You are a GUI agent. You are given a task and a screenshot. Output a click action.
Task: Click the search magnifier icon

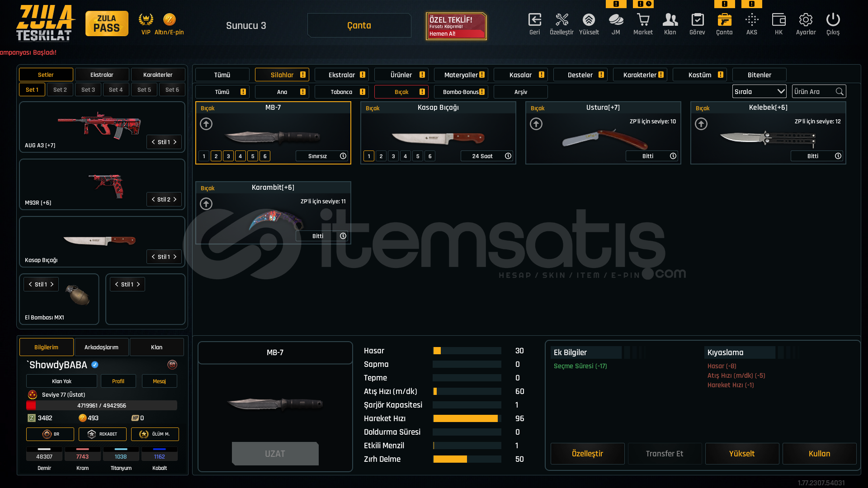pyautogui.click(x=840, y=91)
